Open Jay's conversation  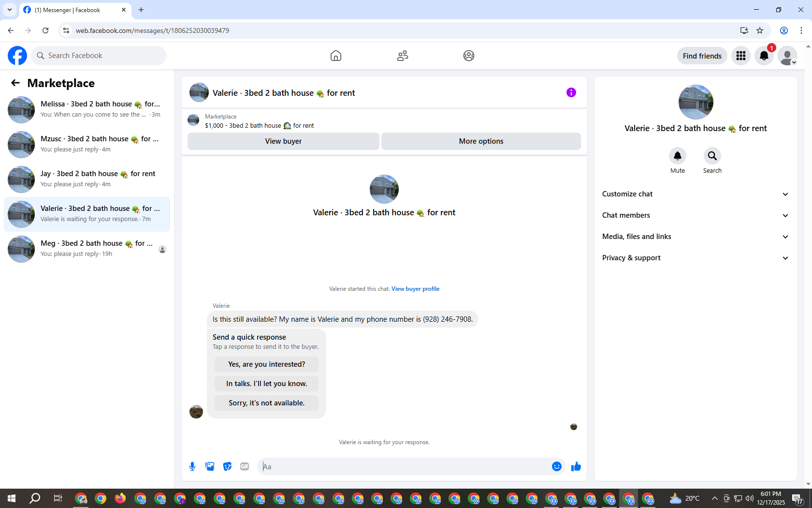click(87, 179)
